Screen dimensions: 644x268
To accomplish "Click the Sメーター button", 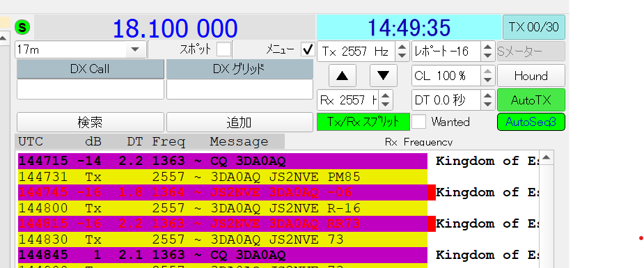I will click(x=531, y=52).
